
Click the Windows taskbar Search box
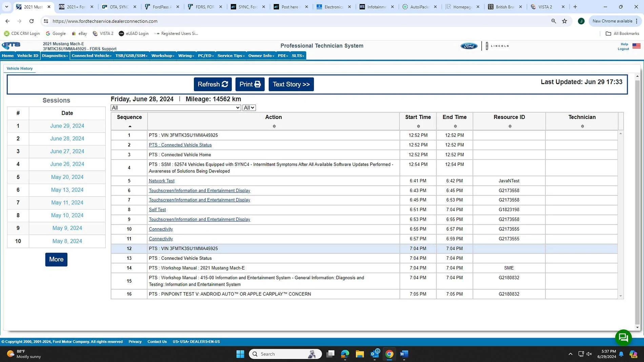(285, 354)
